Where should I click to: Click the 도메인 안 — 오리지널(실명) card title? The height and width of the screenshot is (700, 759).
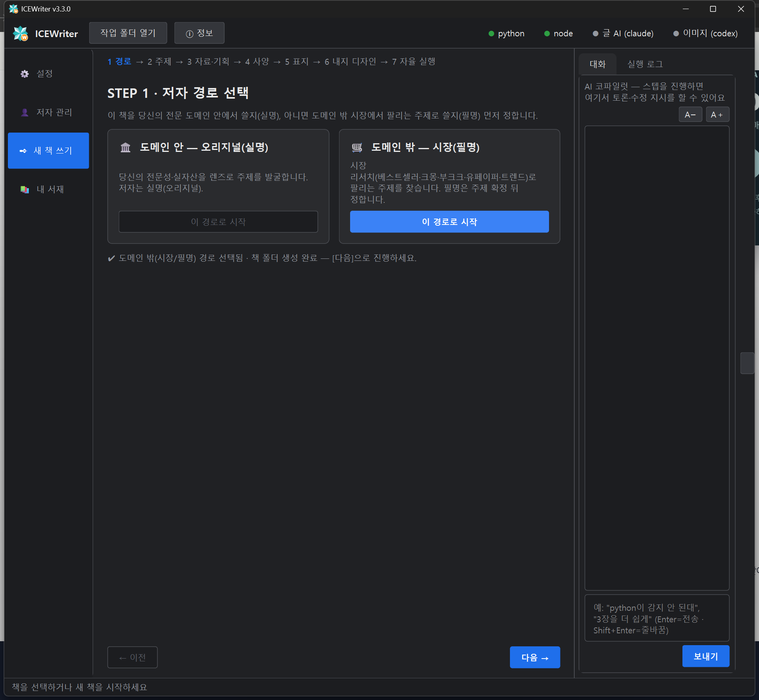pos(204,148)
